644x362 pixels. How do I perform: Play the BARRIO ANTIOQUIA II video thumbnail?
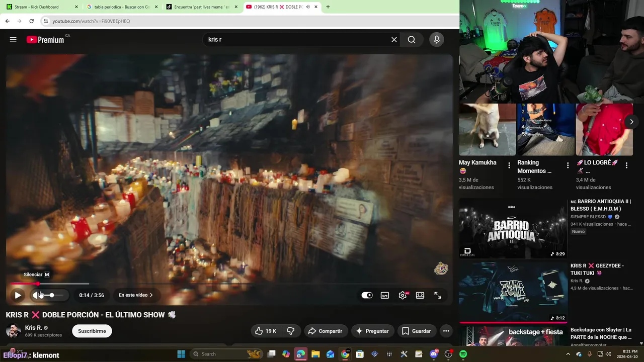(513, 228)
